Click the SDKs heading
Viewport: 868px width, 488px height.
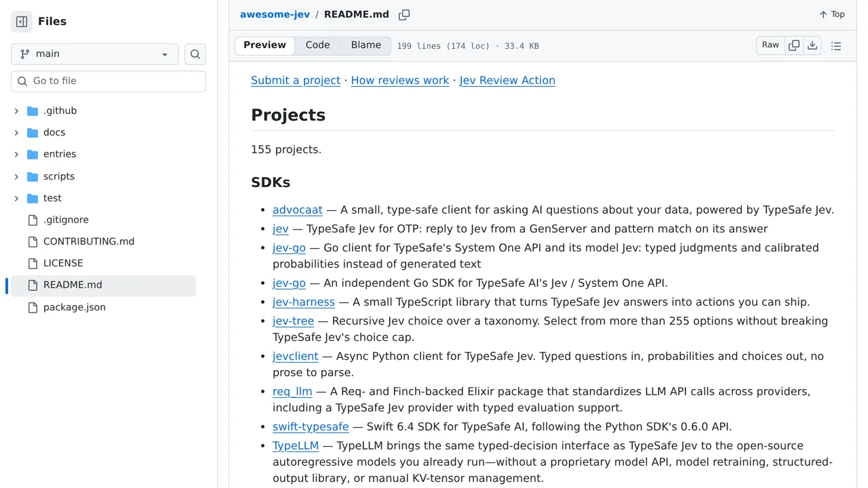click(271, 182)
